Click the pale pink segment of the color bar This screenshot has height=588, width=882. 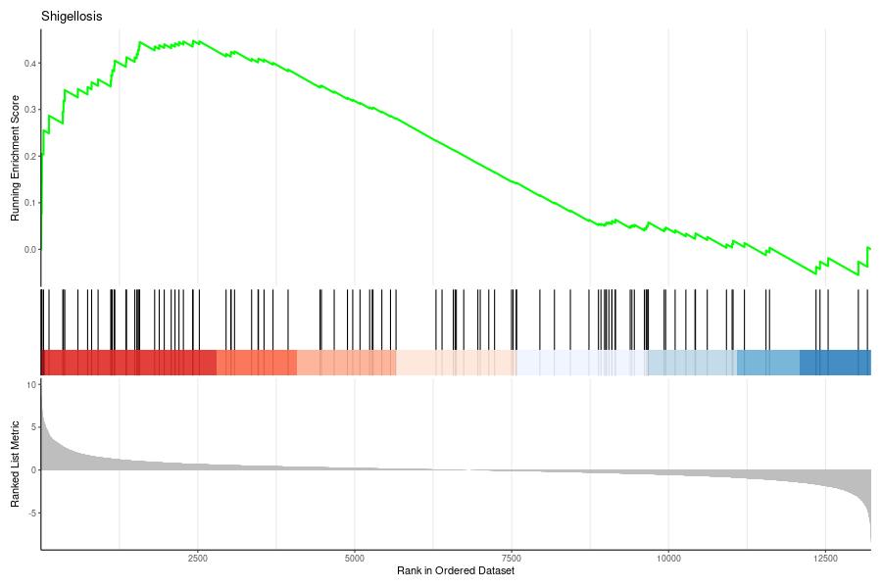(456, 363)
